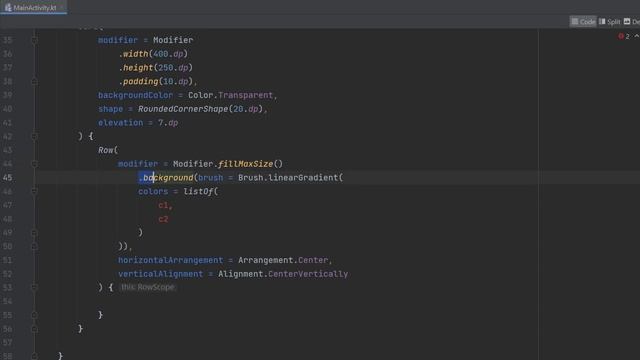640x360 pixels.
Task: Click the highlighted '.background' call on line 45
Action: pos(166,178)
